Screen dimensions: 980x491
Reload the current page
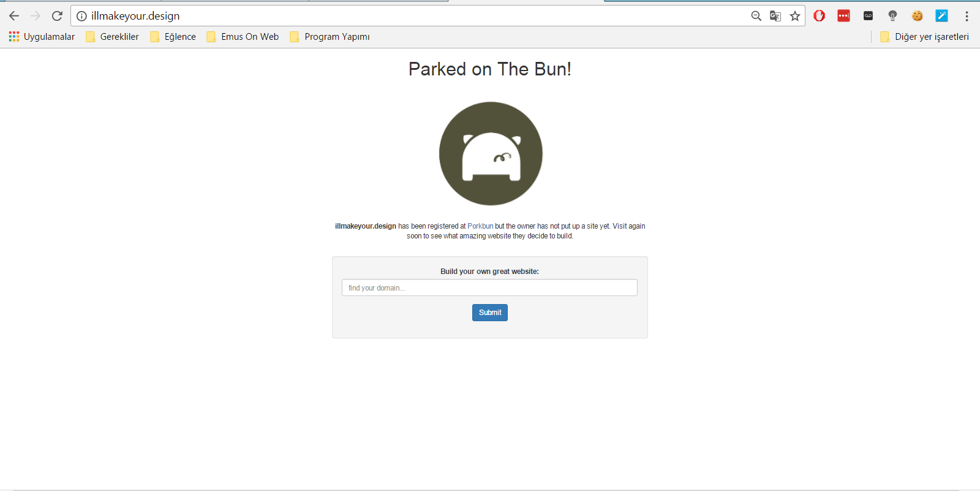(57, 16)
